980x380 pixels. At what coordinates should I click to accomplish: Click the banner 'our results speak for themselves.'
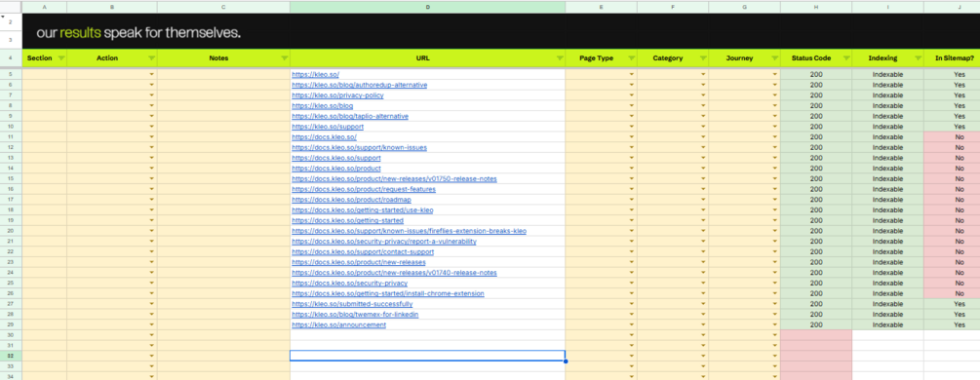click(x=138, y=32)
